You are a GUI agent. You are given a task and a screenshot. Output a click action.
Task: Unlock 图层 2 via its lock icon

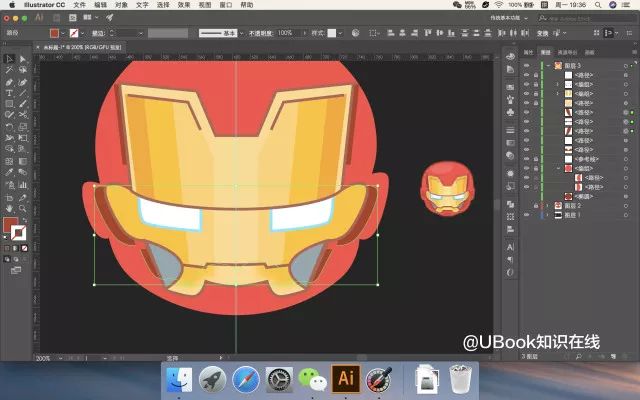click(536, 206)
